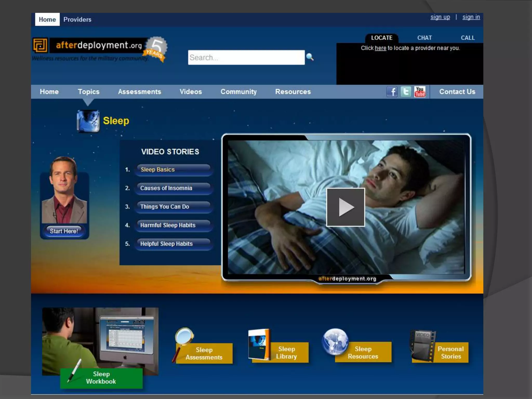Play the sleep video
The width and height of the screenshot is (532, 399).
(345, 207)
